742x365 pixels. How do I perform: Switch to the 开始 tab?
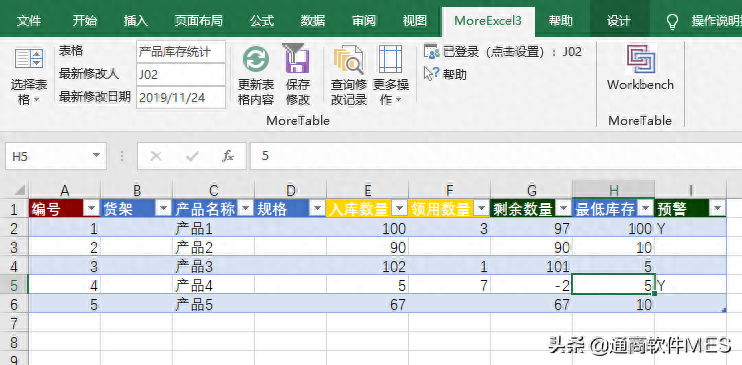85,21
